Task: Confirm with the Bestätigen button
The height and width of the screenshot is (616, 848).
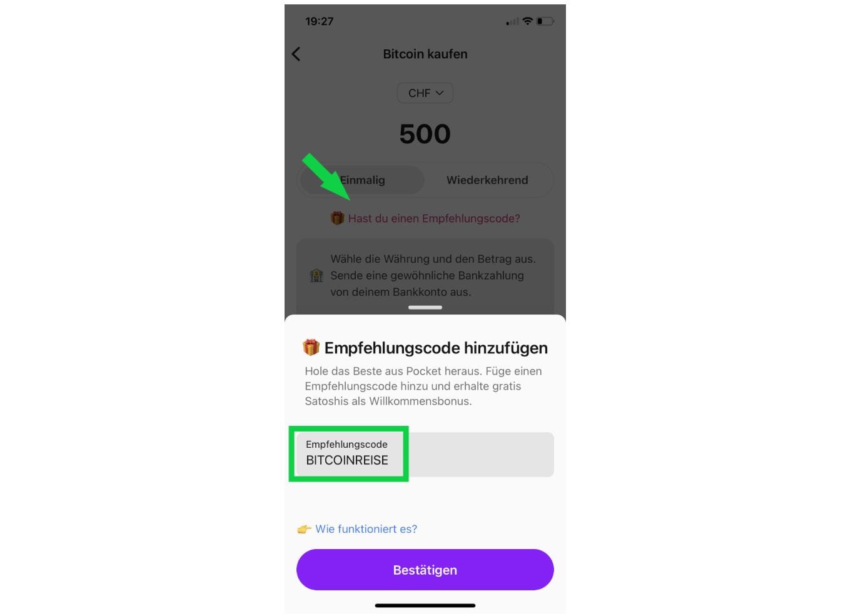Action: coord(425,570)
